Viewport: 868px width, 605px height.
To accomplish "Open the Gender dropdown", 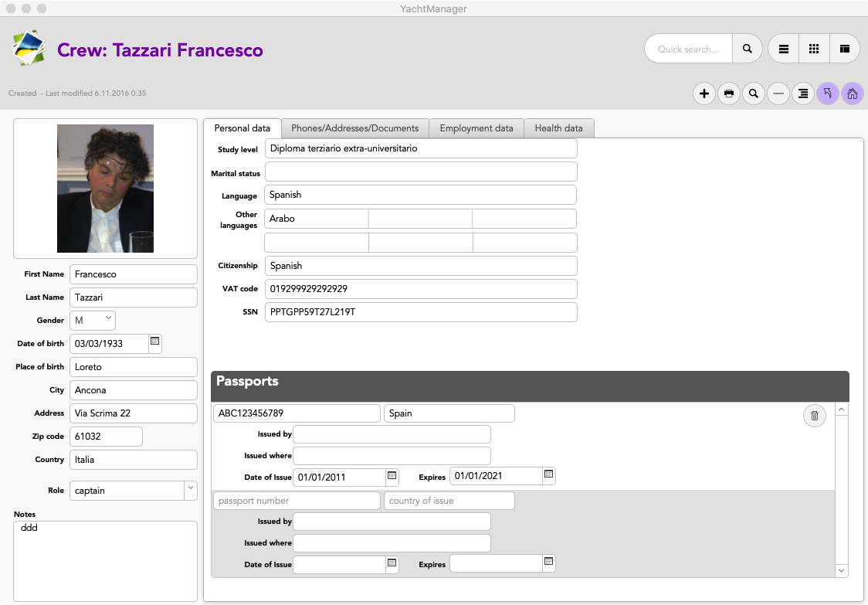I will pos(93,320).
